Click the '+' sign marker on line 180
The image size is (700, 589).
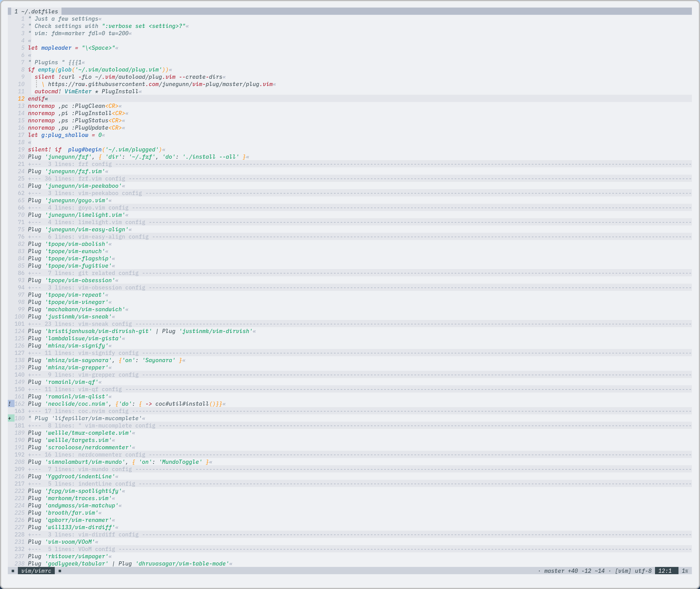10,418
